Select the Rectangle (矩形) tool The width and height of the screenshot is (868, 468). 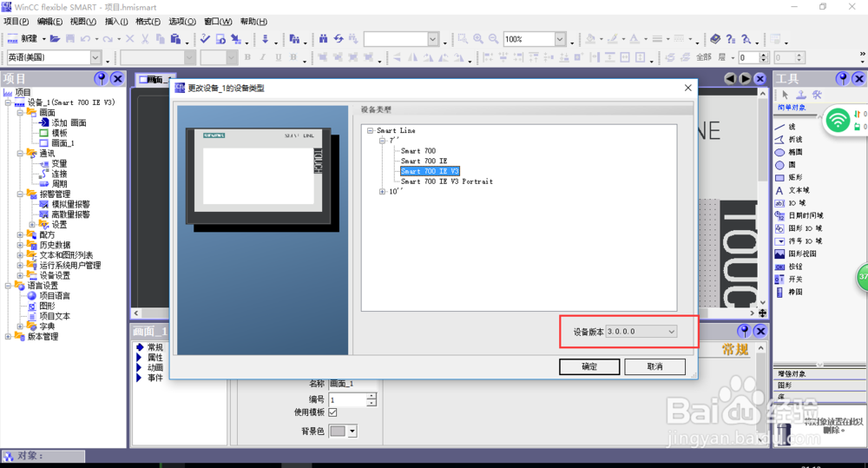[788, 178]
